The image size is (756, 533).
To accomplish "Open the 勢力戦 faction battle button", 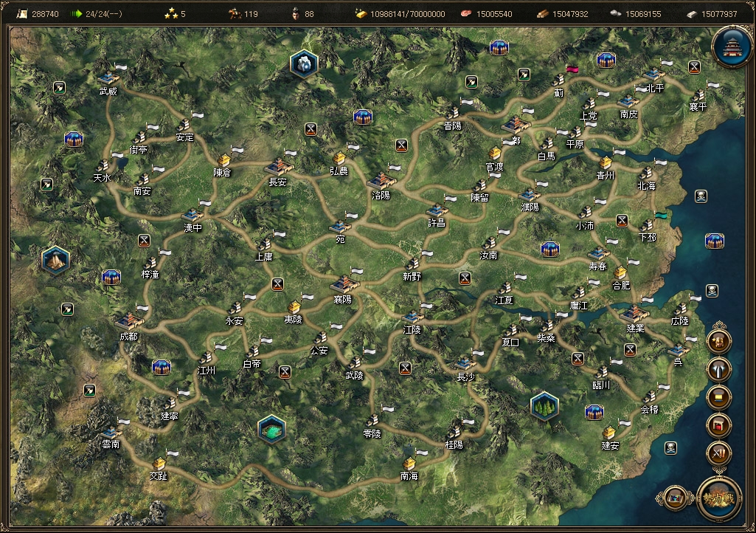I will click(719, 499).
